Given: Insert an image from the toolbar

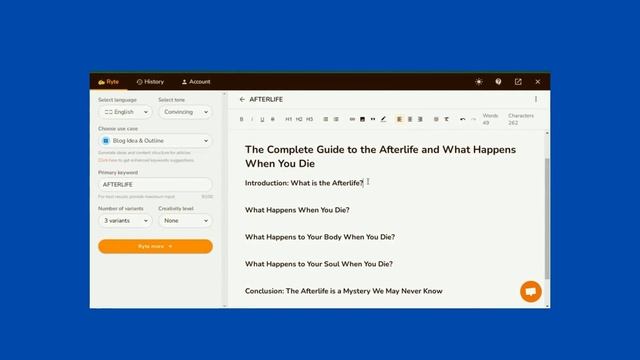Looking at the screenshot, I should click(362, 119).
